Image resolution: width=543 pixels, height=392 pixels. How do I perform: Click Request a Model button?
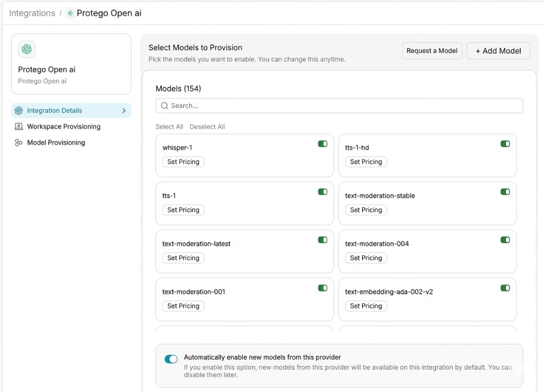point(432,51)
